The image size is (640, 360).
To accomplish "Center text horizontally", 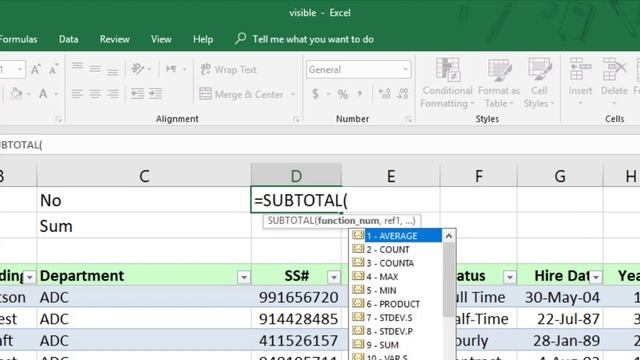I will (95, 94).
